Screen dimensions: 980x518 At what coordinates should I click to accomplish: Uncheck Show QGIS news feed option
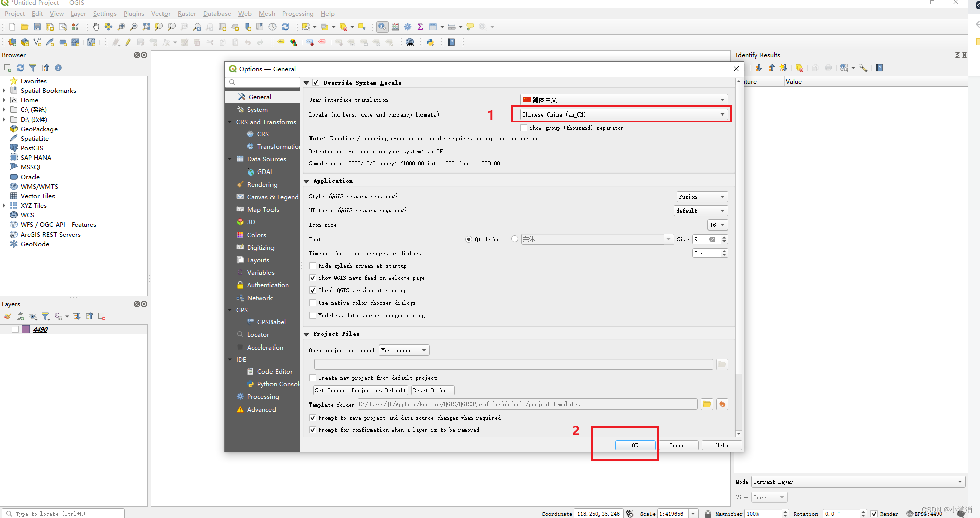pyautogui.click(x=313, y=278)
